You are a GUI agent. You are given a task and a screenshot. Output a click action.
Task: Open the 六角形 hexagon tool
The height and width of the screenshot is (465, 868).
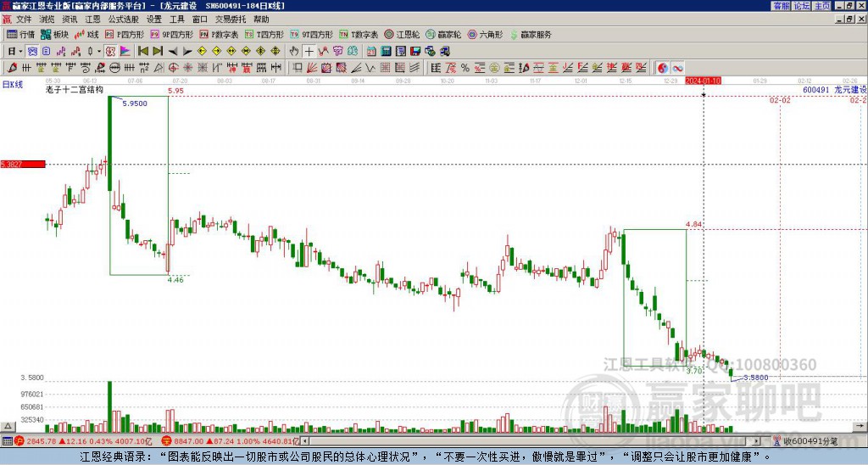pyautogui.click(x=485, y=34)
